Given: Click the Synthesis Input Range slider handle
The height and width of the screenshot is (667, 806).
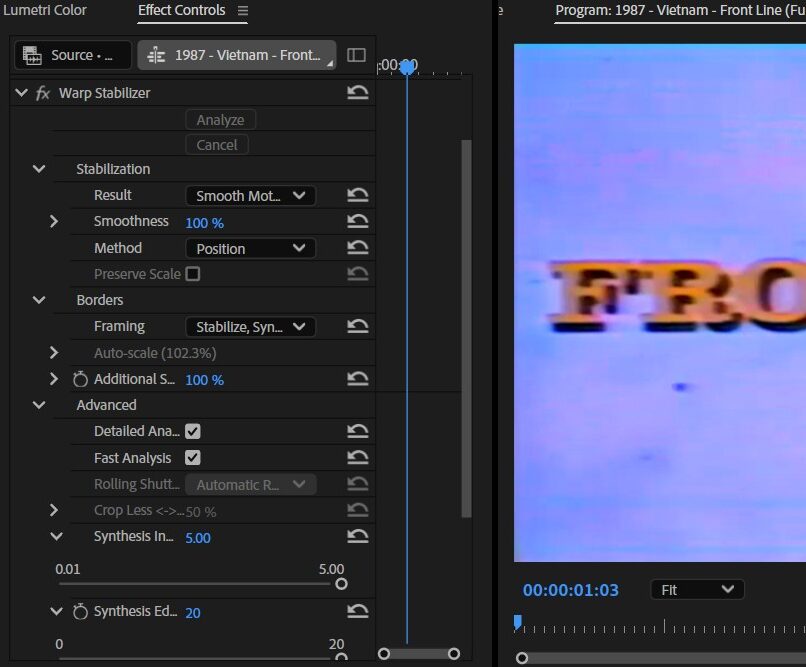Looking at the screenshot, I should (341, 584).
